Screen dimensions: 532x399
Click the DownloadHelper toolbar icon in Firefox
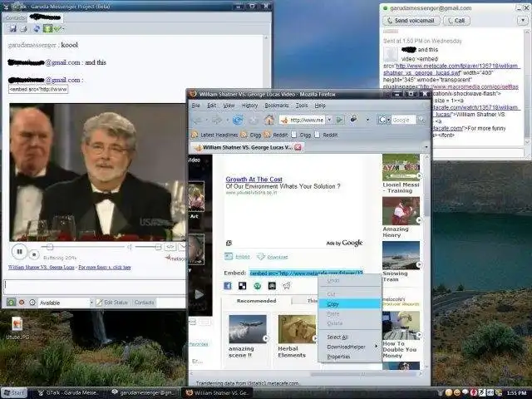click(353, 119)
